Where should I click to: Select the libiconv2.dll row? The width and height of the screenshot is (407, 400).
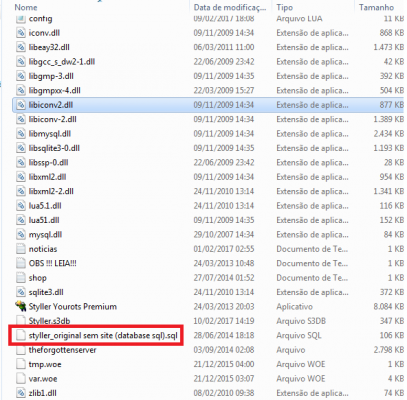point(208,105)
